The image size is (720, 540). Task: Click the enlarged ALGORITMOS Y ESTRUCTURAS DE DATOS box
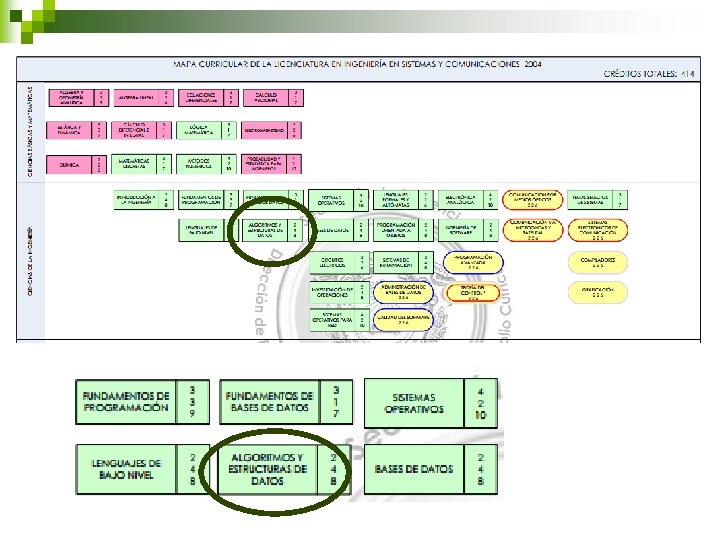click(x=283, y=469)
